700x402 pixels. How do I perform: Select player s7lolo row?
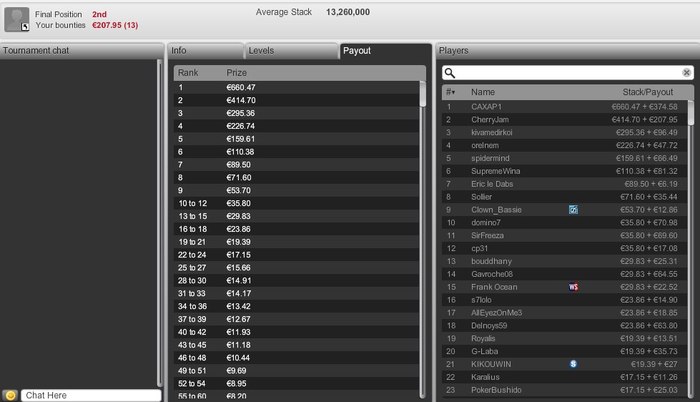tap(565, 300)
